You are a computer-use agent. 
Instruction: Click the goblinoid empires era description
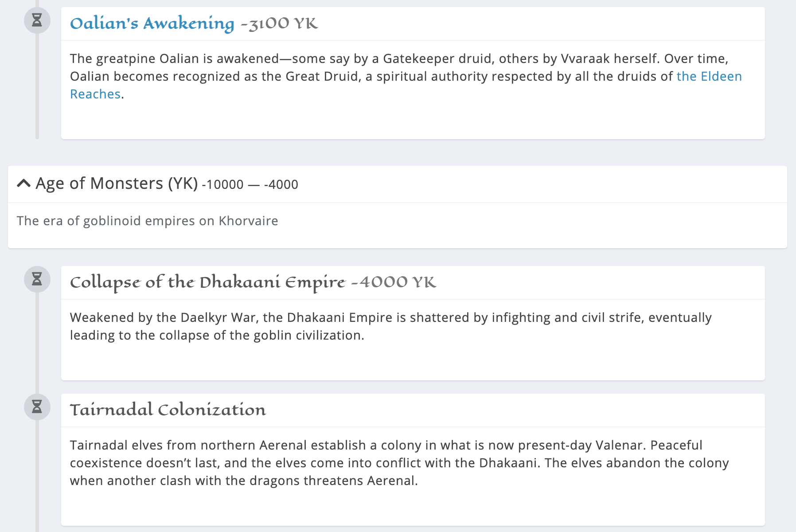point(147,221)
